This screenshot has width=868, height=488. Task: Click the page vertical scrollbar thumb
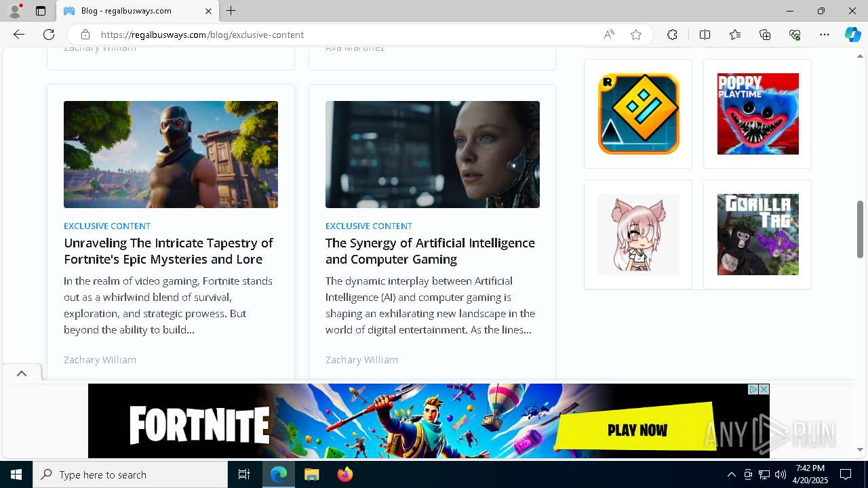(860, 228)
